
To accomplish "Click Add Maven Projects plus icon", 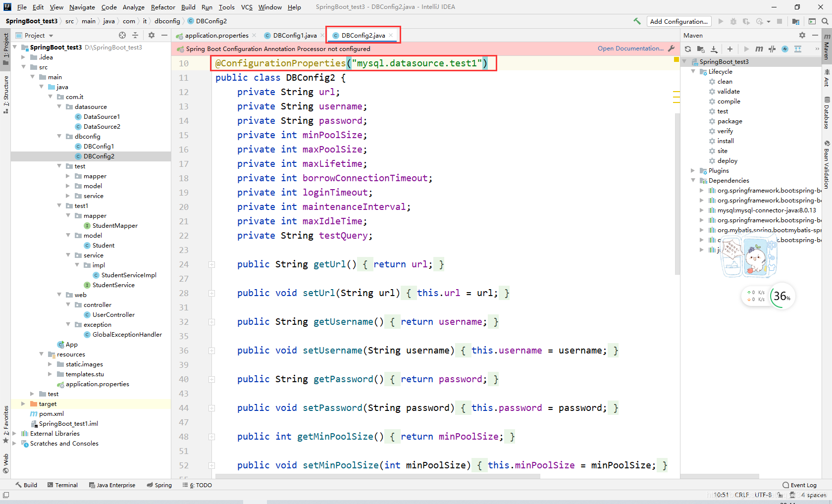I will pos(730,49).
